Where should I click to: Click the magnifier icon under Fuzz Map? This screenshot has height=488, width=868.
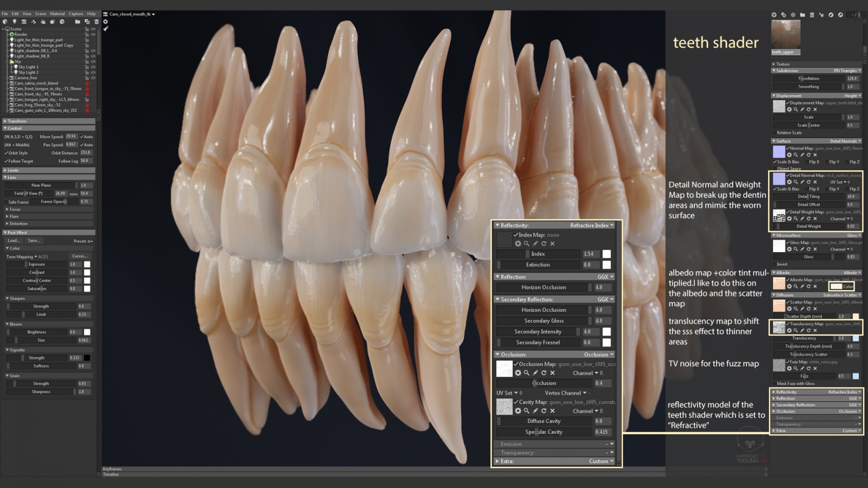(x=796, y=368)
